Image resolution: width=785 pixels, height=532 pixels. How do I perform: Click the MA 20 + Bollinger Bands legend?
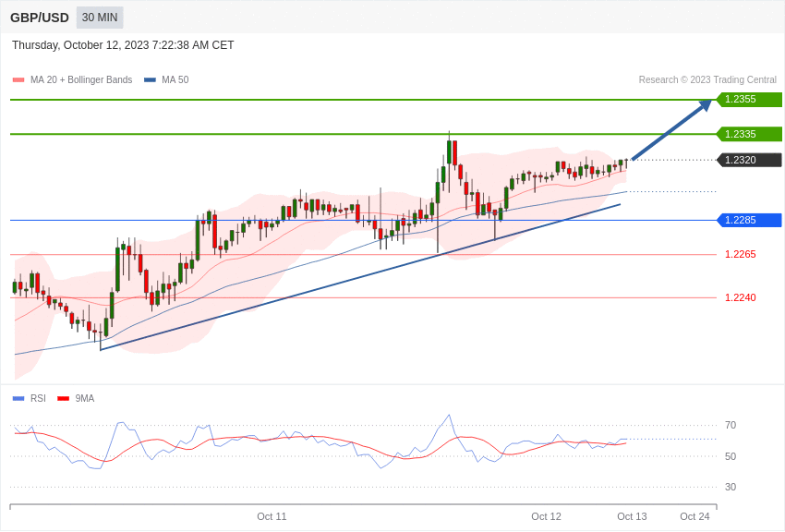click(81, 79)
